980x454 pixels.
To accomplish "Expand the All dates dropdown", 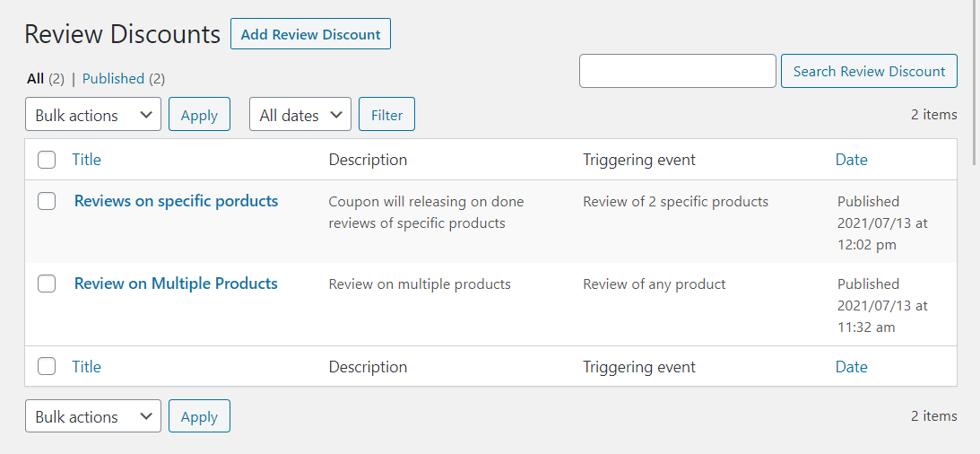I will 299,115.
